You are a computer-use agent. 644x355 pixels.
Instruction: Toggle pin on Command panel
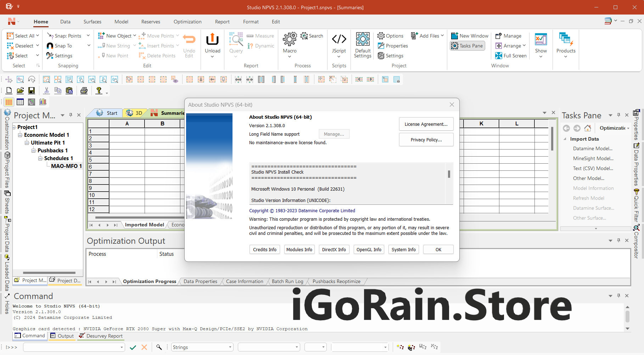point(618,295)
